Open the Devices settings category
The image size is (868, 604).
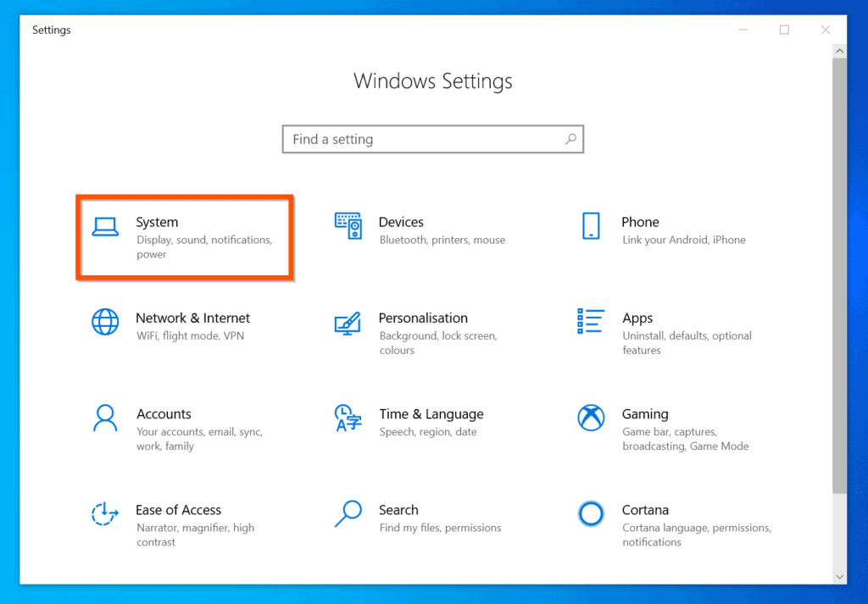point(401,222)
